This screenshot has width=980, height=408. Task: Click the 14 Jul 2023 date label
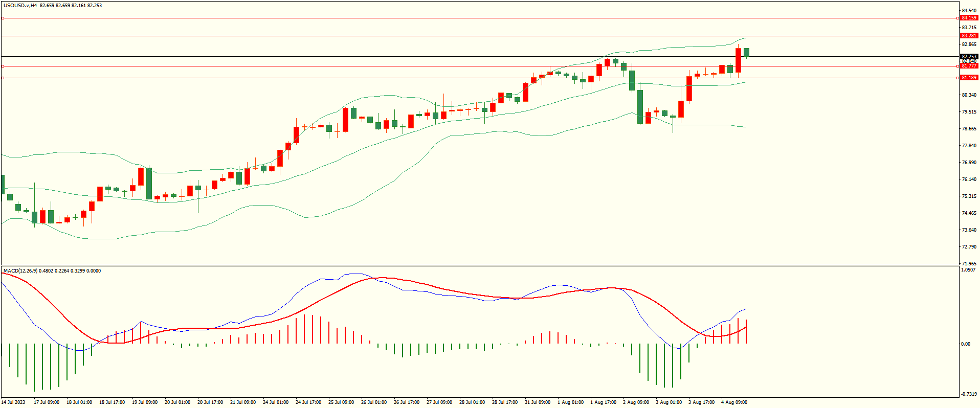[13, 402]
